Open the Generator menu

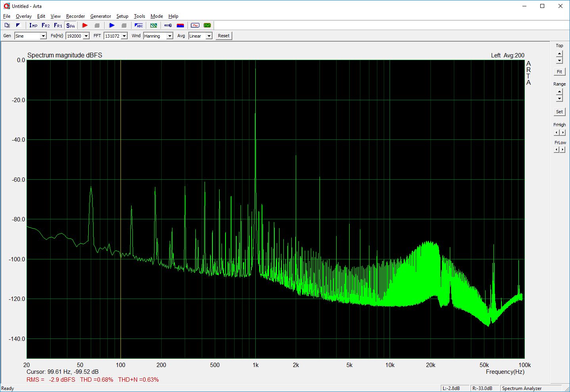pos(101,16)
